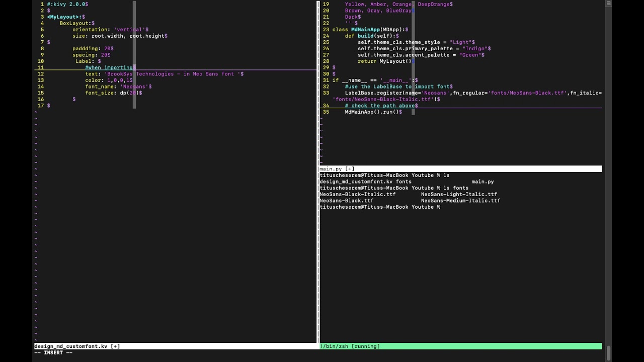Screen dimensions: 644x362
Task: Click the empty terminal prompt at the cursor
Action: point(380,207)
